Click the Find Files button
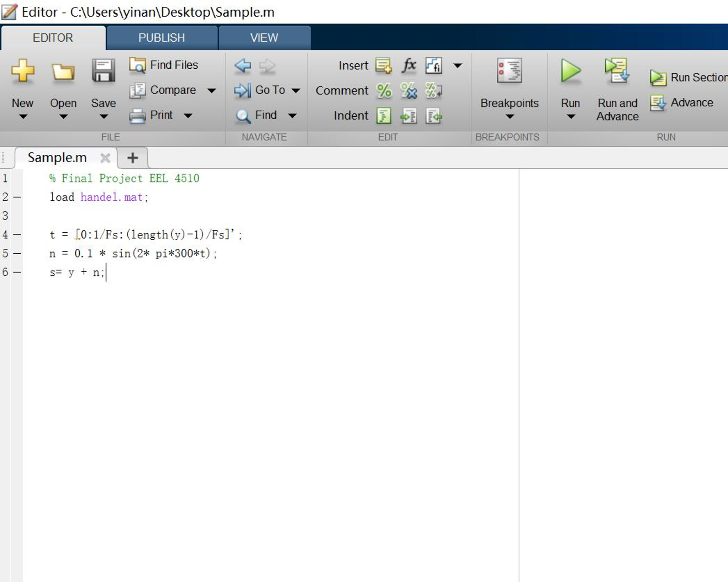This screenshot has height=582, width=728. point(164,65)
